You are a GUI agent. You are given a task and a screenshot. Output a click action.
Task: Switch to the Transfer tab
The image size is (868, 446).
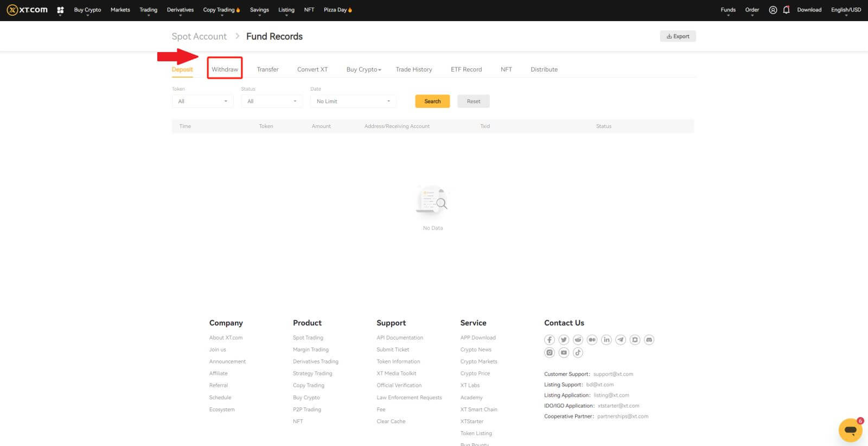pyautogui.click(x=267, y=69)
